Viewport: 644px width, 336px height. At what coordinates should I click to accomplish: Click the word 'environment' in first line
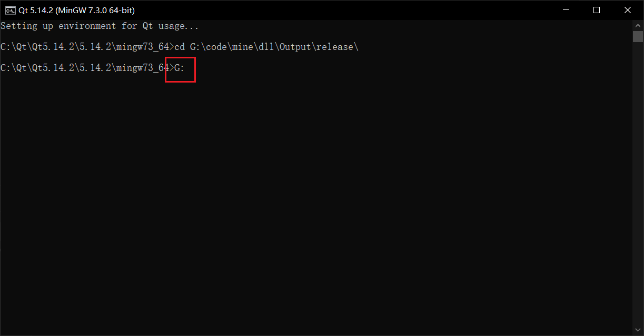(87, 26)
